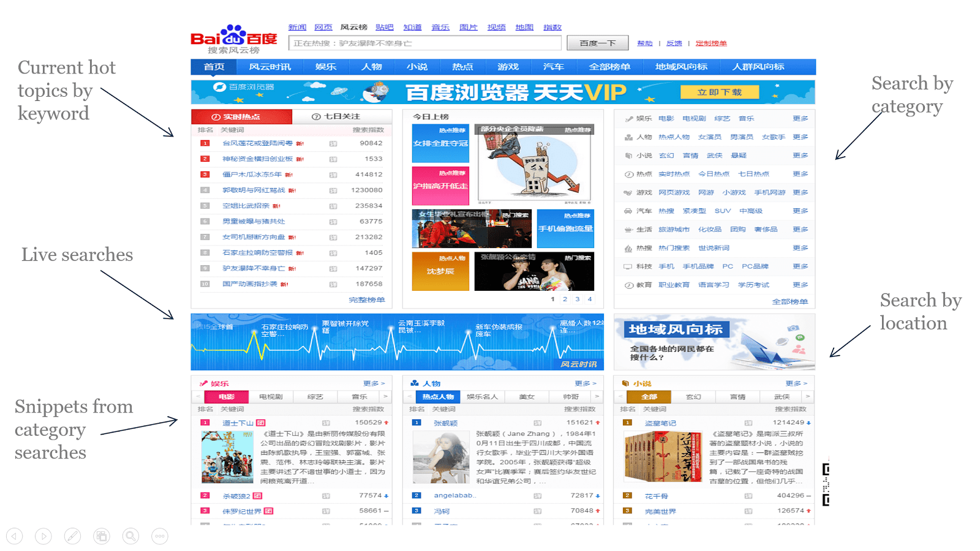Screen dimensions: 980x551
Task: Open 风云时讯 in the blue navigation bar
Action: [x=270, y=67]
